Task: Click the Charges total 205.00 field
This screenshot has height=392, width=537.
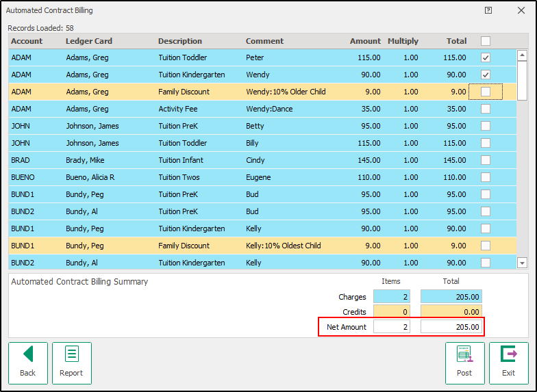Action: (x=451, y=297)
